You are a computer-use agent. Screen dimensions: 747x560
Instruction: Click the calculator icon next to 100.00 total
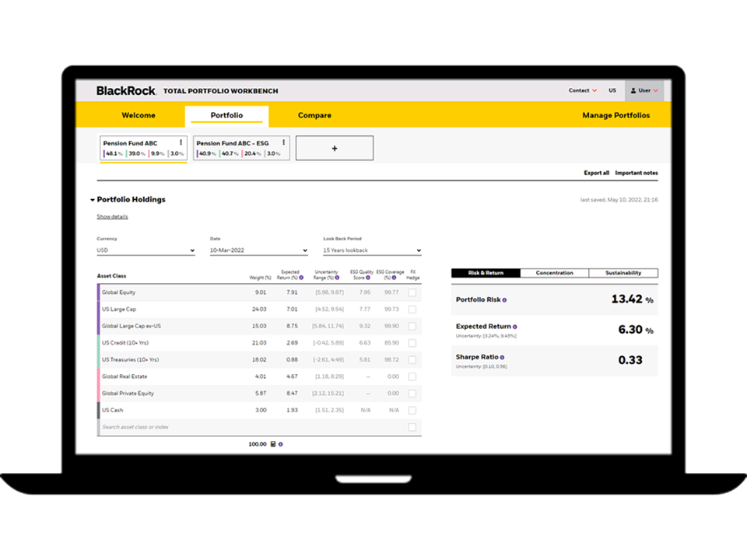coord(273,444)
